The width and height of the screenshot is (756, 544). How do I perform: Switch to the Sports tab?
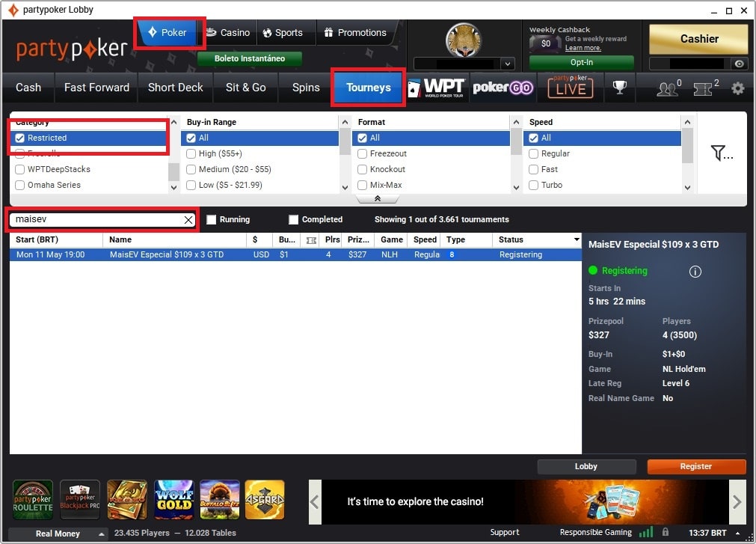pos(283,33)
